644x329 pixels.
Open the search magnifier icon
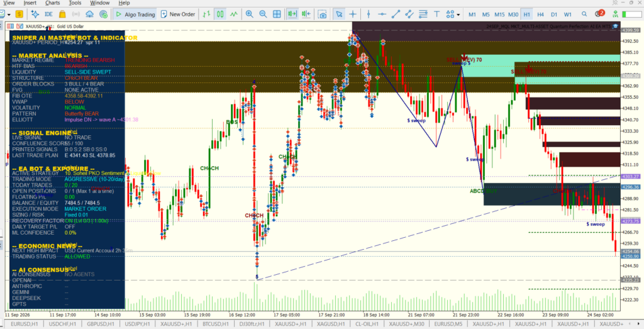(584, 14)
